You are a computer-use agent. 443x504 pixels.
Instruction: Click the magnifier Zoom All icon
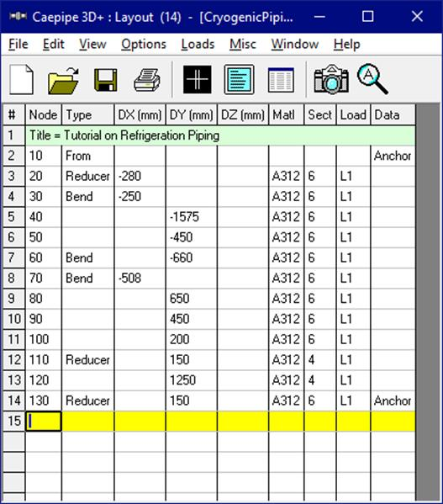(x=372, y=79)
